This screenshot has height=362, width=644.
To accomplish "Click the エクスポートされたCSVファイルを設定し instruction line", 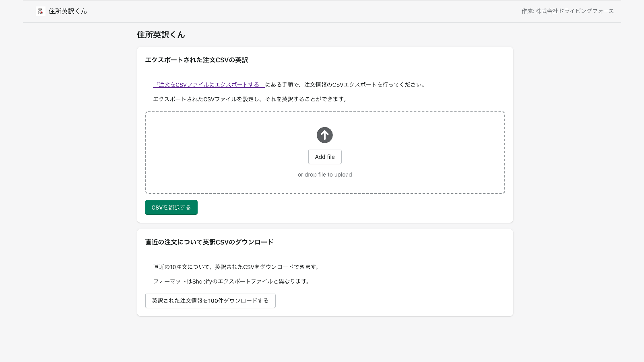I will [251, 99].
